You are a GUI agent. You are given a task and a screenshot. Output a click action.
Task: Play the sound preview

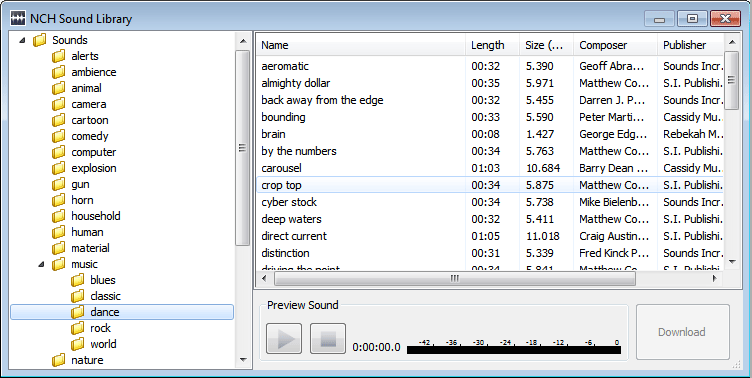284,339
